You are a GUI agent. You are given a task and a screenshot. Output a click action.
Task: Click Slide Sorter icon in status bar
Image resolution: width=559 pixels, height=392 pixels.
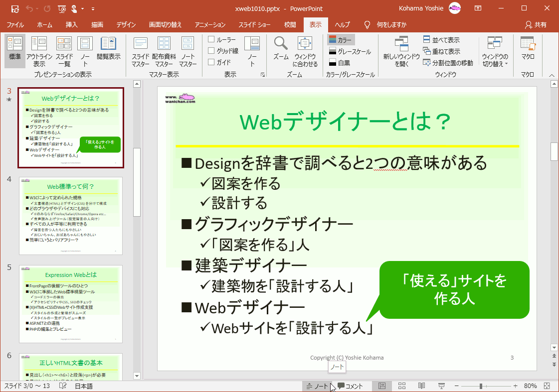click(x=402, y=386)
